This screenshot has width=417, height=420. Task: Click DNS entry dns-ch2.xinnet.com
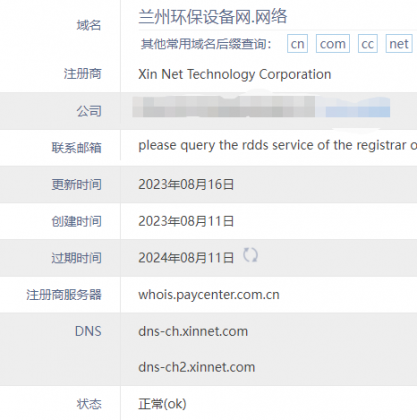click(x=197, y=367)
